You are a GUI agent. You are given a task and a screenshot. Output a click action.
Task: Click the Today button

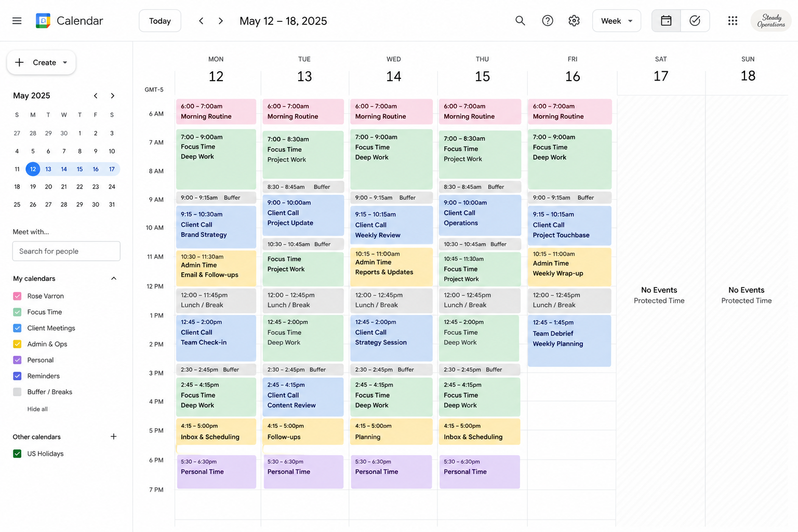click(x=160, y=21)
